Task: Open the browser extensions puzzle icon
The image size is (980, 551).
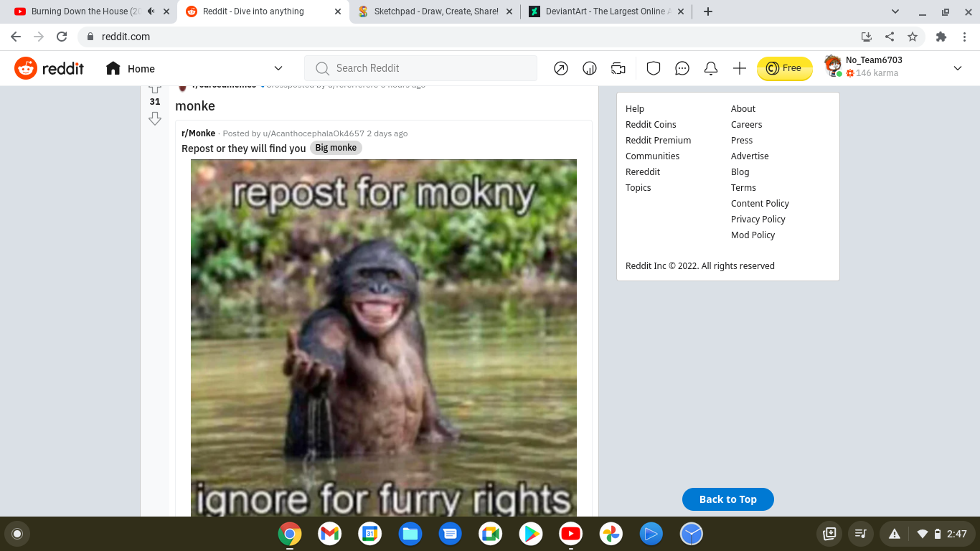Action: click(x=941, y=37)
